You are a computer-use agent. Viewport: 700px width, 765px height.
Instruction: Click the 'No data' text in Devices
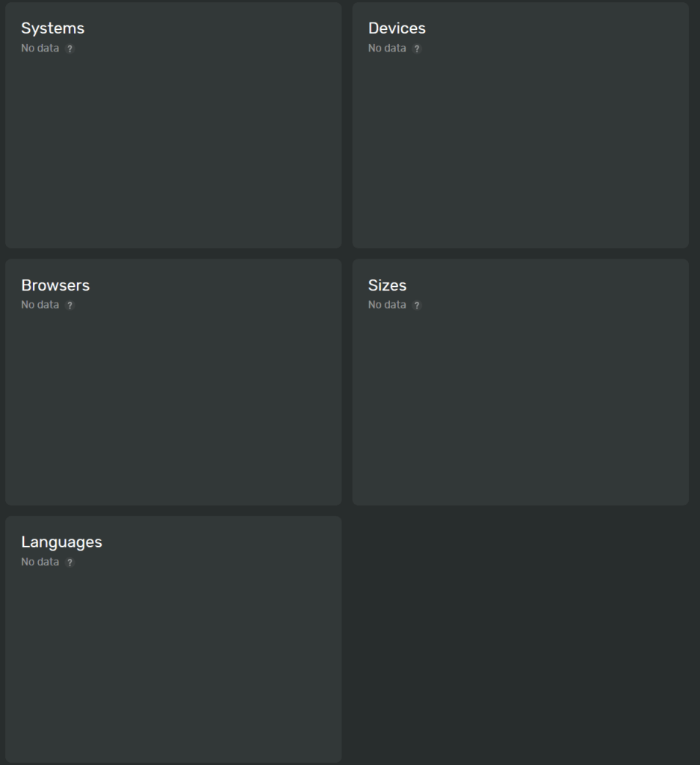(387, 49)
